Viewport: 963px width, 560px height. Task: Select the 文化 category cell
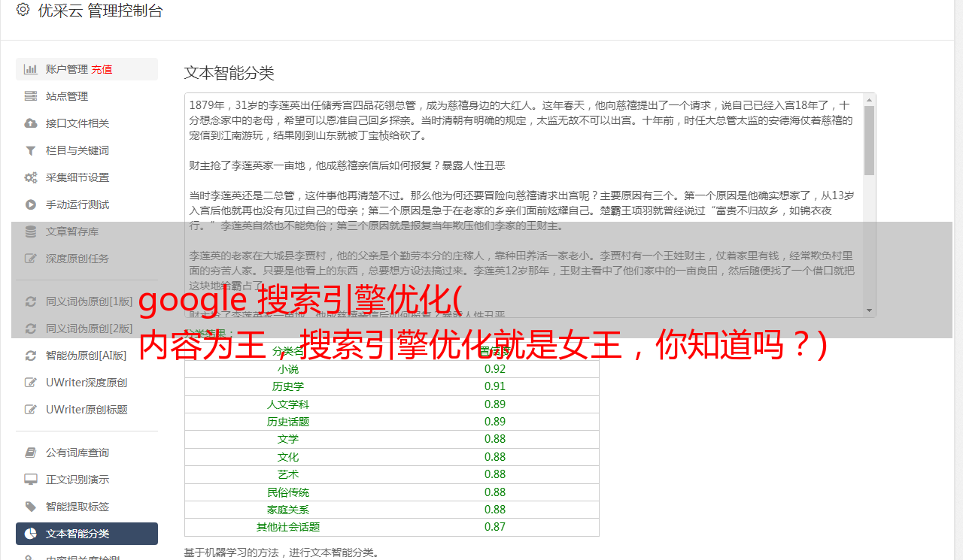(x=287, y=457)
